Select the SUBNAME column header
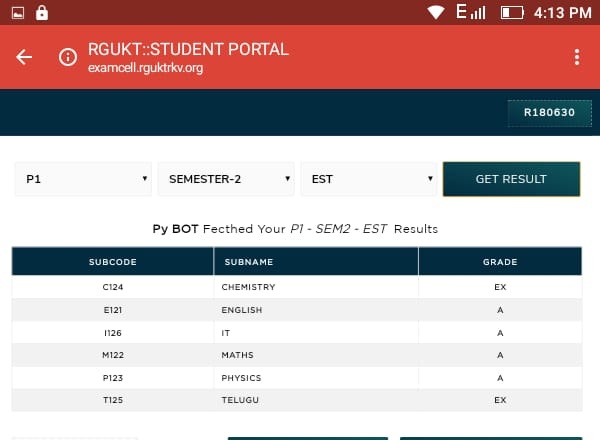 coord(316,262)
